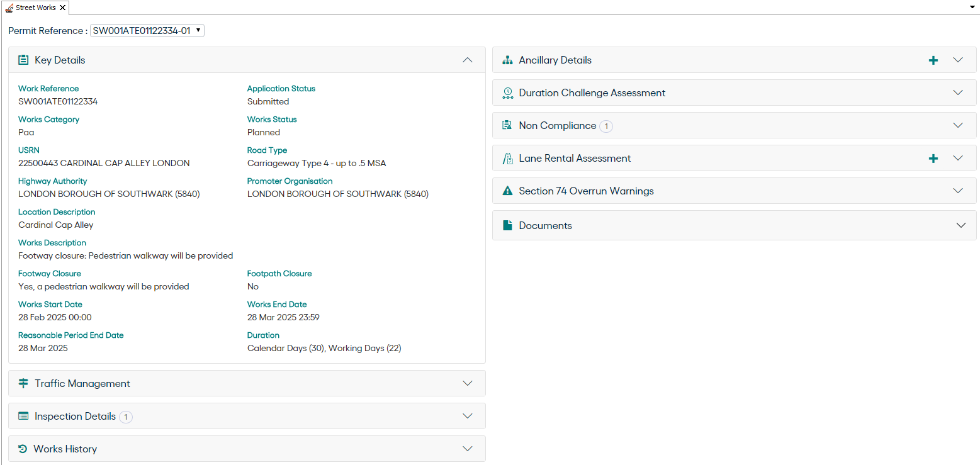Expand the Section 74 Overrun Warnings chevron

958,191
